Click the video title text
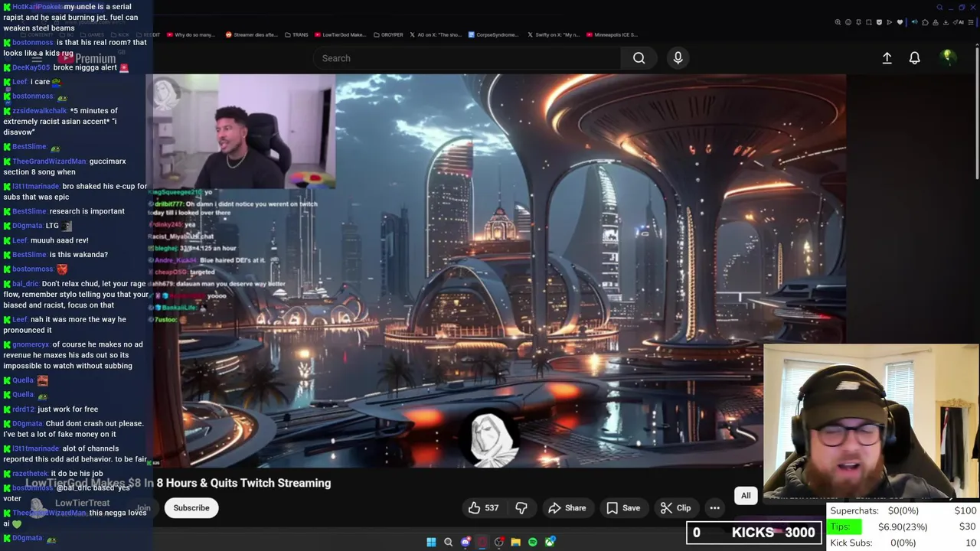 178,483
